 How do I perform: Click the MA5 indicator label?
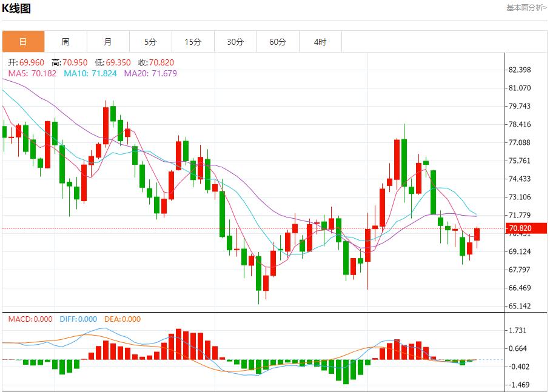32,73
